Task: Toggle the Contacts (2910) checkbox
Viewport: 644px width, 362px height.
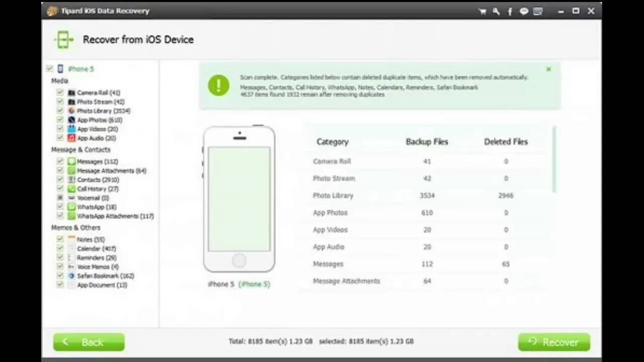Action: point(60,180)
